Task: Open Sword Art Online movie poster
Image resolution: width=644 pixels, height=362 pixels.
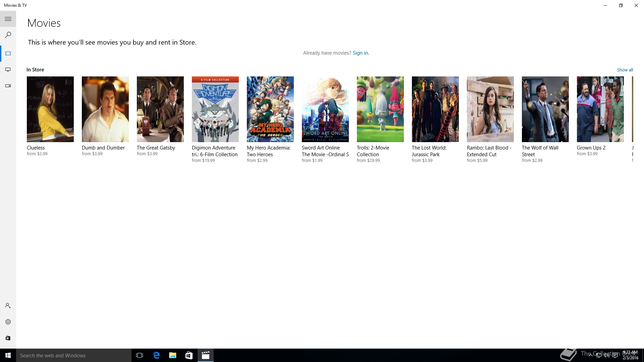Action: coord(325,109)
